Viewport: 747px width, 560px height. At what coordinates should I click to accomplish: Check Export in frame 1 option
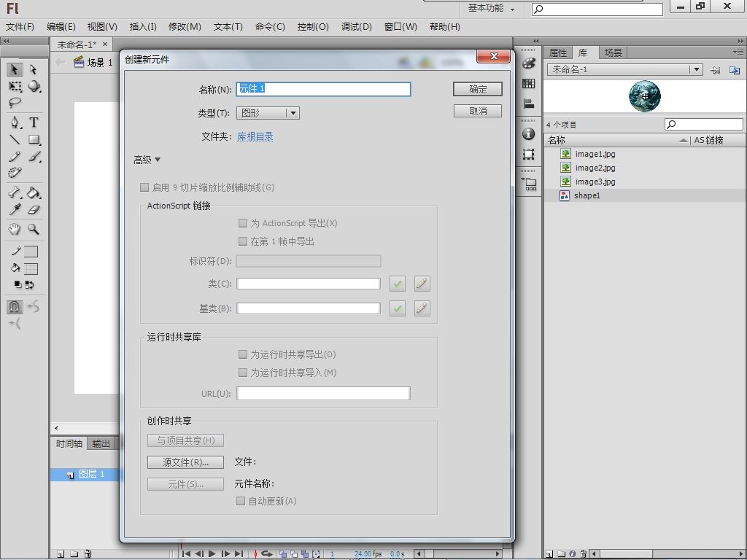coord(243,241)
